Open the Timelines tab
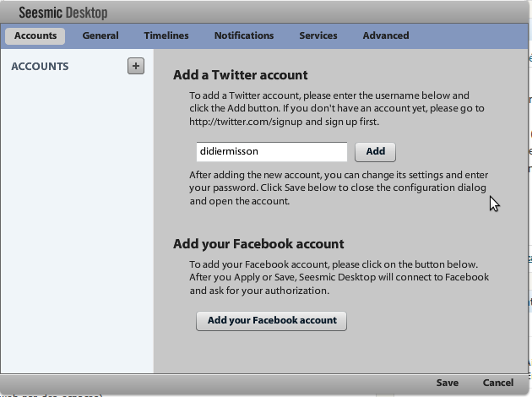This screenshot has width=532, height=397. [x=166, y=35]
